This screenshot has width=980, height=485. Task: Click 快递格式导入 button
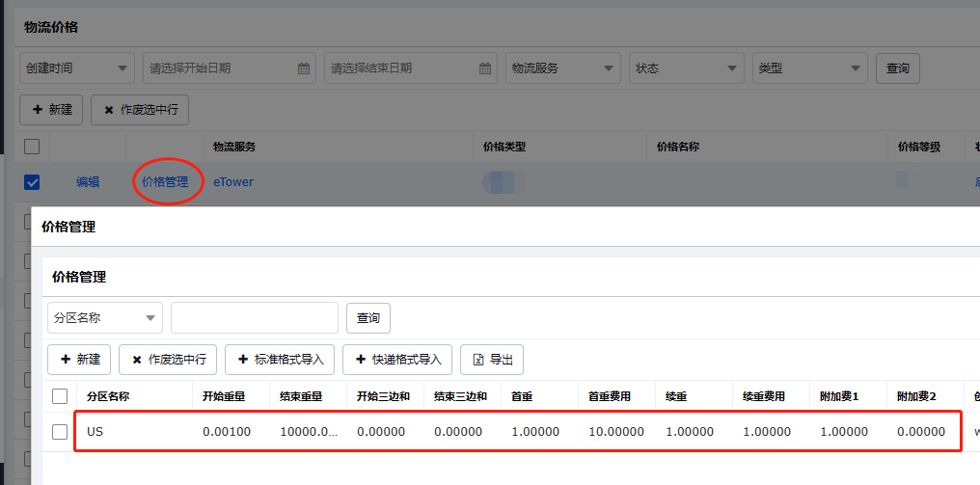coord(396,360)
